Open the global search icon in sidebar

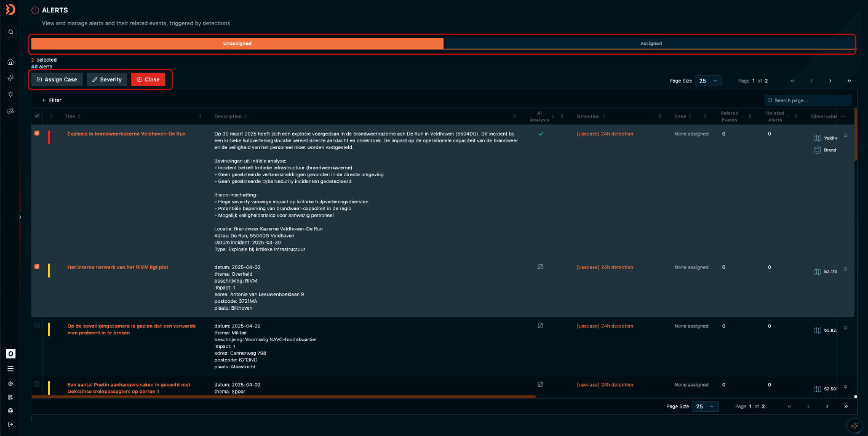click(x=10, y=32)
